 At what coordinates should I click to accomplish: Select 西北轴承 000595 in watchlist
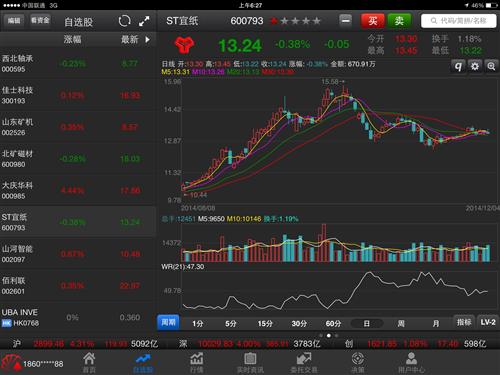[x=78, y=63]
